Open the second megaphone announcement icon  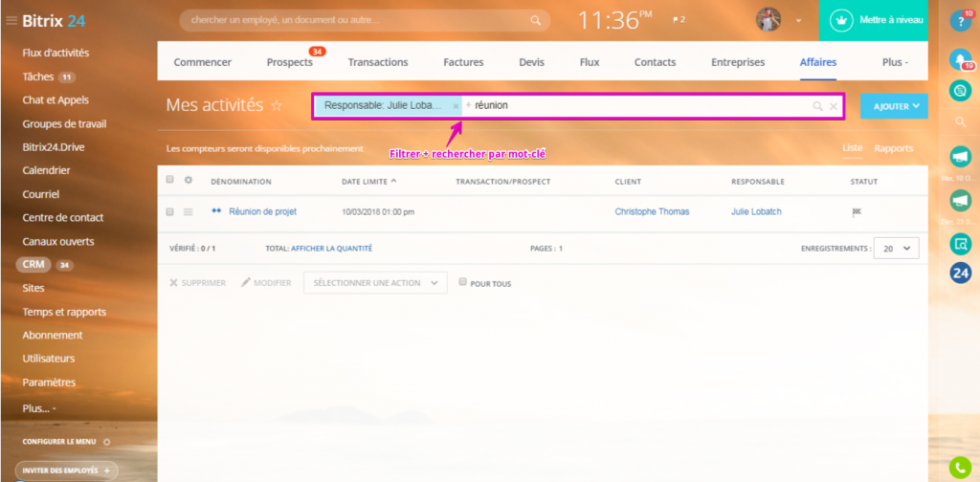(961, 201)
